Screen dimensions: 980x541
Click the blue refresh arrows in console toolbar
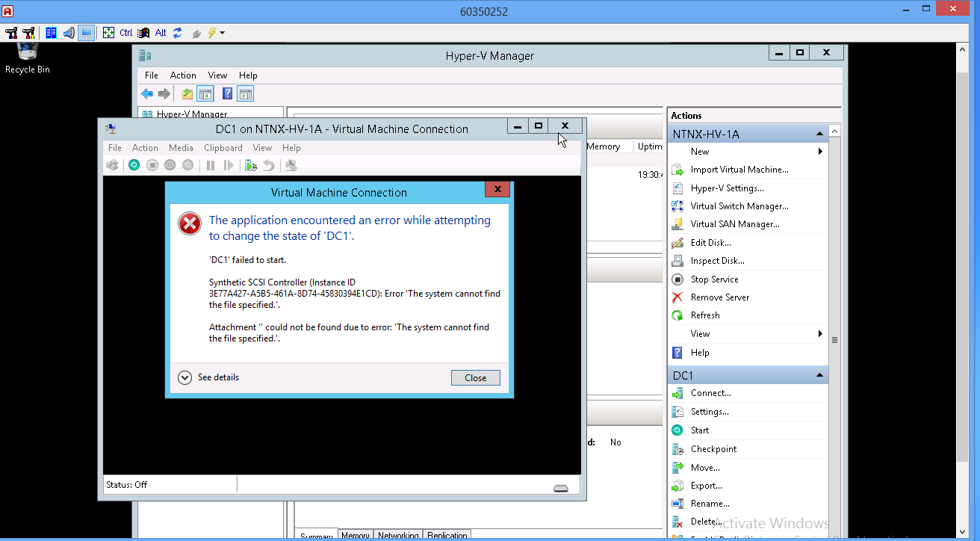pos(178,33)
